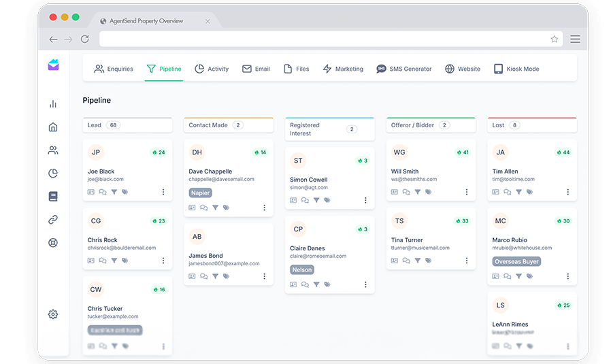
Task: Click the browser address bar
Action: point(327,39)
